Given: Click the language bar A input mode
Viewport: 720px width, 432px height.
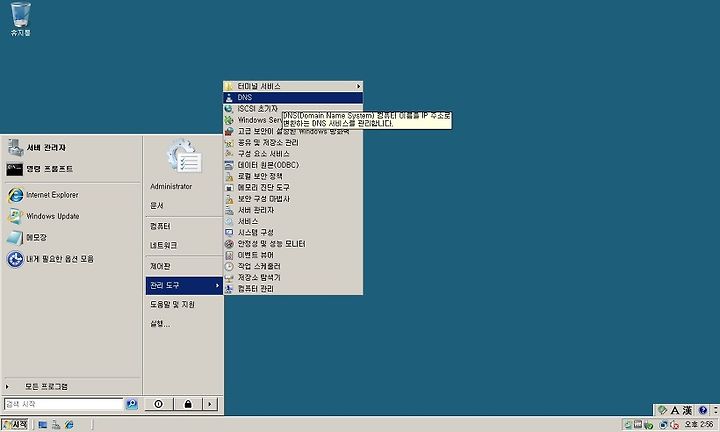Looking at the screenshot, I should click(x=675, y=410).
